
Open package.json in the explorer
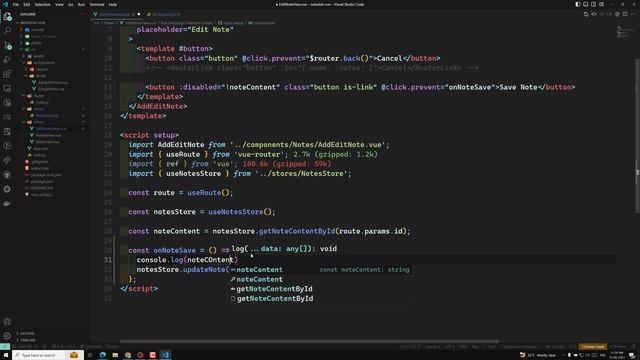pyautogui.click(x=42, y=181)
